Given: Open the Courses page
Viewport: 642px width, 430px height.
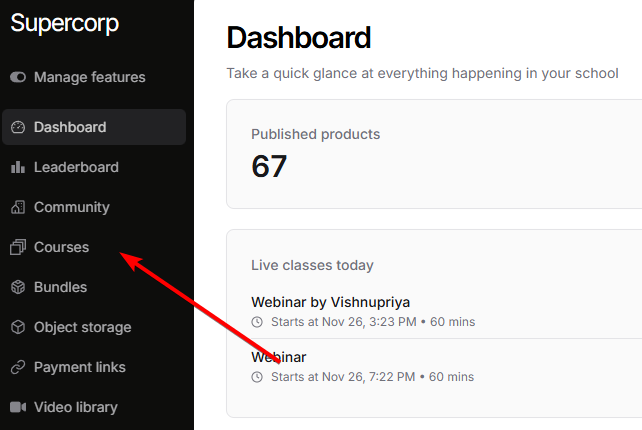Looking at the screenshot, I should click(61, 247).
